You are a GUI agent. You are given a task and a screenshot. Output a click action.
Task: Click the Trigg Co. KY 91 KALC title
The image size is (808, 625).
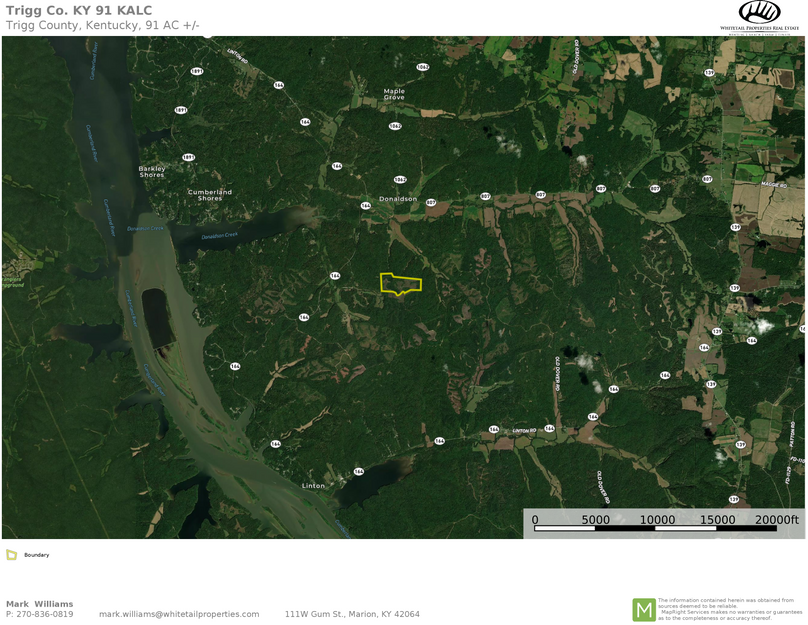coord(79,10)
